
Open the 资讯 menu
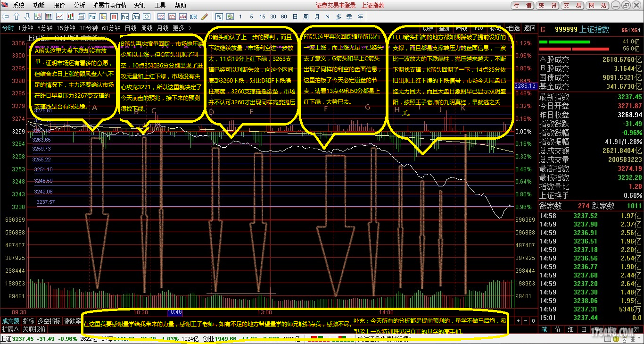tap(140, 6)
